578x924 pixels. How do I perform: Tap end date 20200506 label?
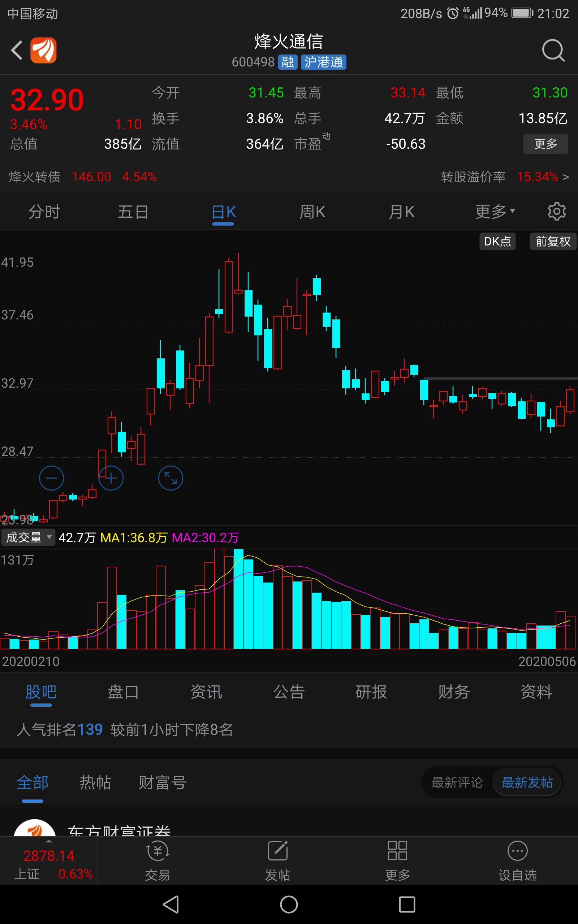547,661
